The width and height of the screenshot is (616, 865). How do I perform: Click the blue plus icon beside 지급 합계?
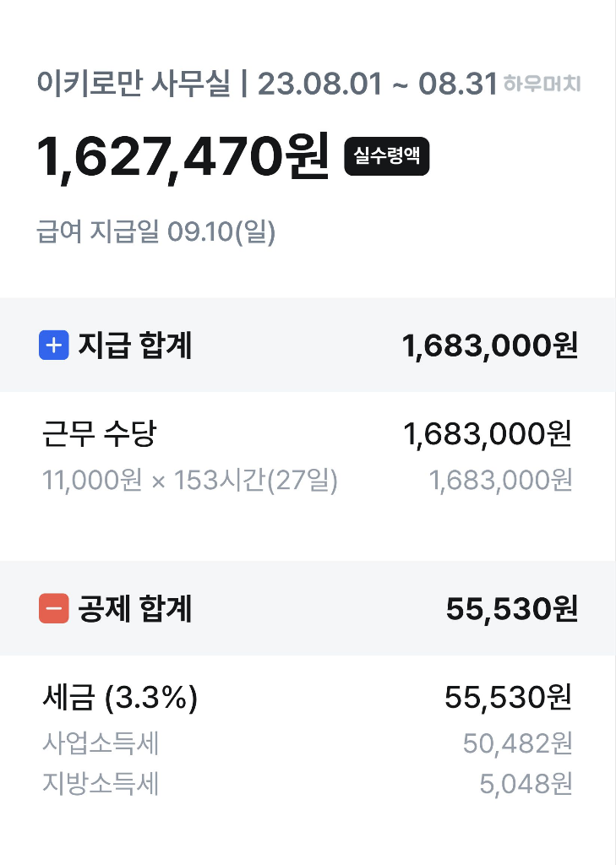tap(53, 345)
